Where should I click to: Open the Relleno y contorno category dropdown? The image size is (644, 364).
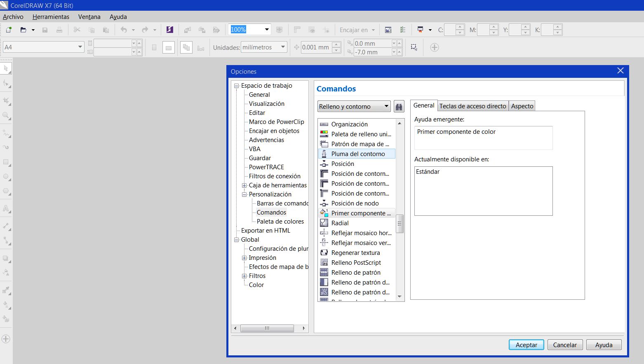pos(354,107)
